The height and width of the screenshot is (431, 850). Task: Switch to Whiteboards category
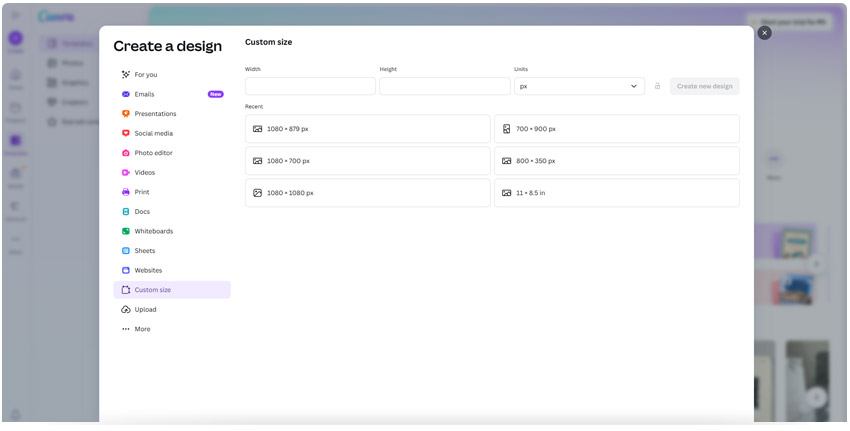tap(153, 231)
